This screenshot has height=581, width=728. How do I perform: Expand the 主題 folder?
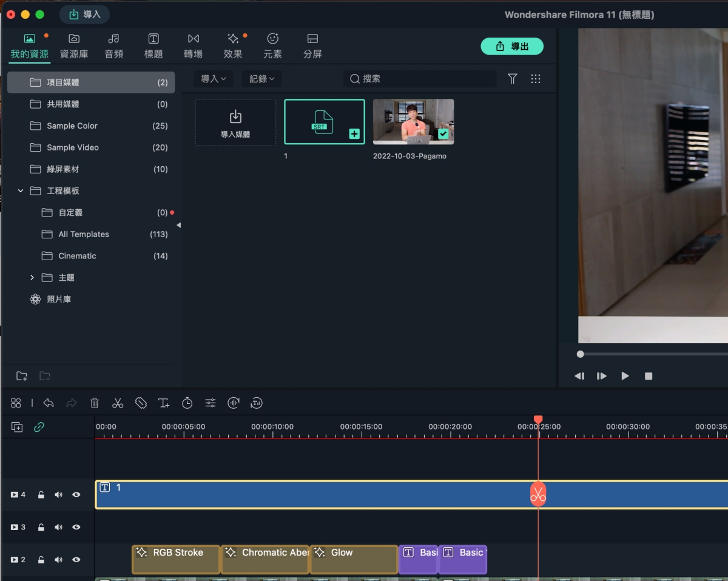click(x=32, y=278)
